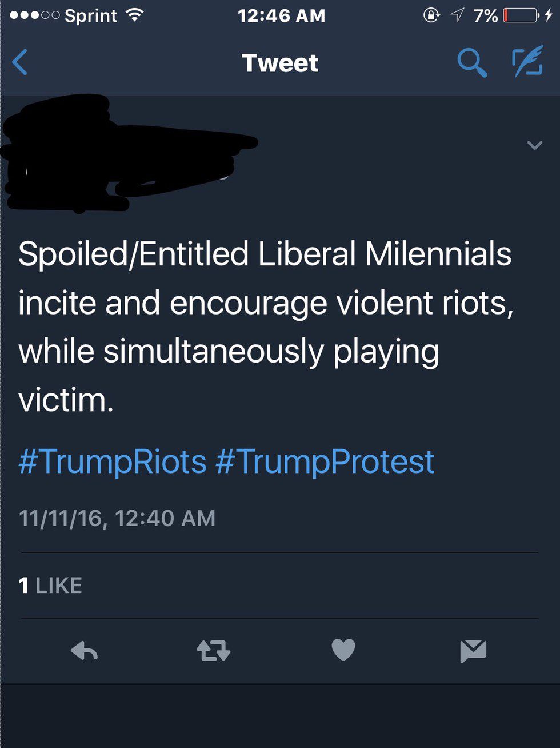560x748 pixels.
Task: Open the #TrumpRiots hashtag
Action: (x=112, y=461)
